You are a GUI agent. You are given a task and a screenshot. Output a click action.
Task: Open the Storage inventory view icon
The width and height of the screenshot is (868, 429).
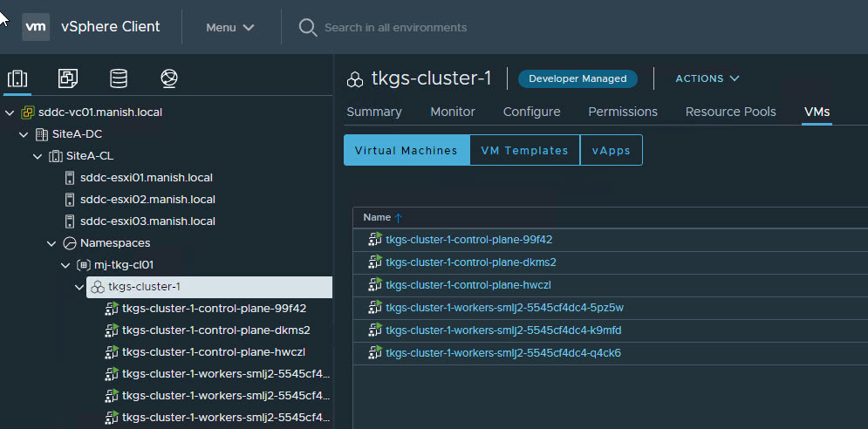coord(119,78)
